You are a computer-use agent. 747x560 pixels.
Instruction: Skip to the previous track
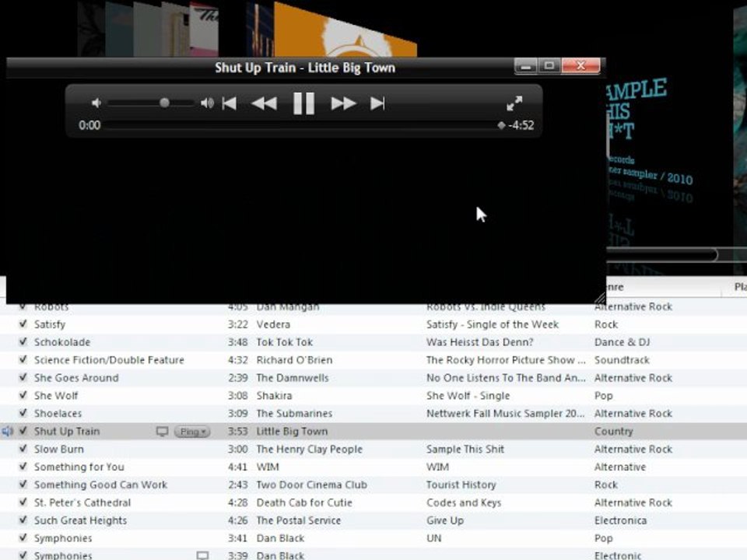pos(229,103)
